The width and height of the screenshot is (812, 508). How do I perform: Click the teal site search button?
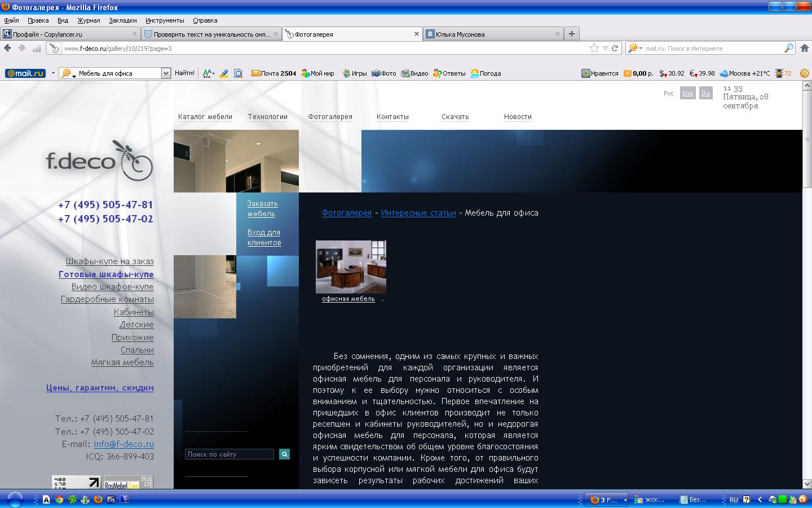[x=284, y=454]
